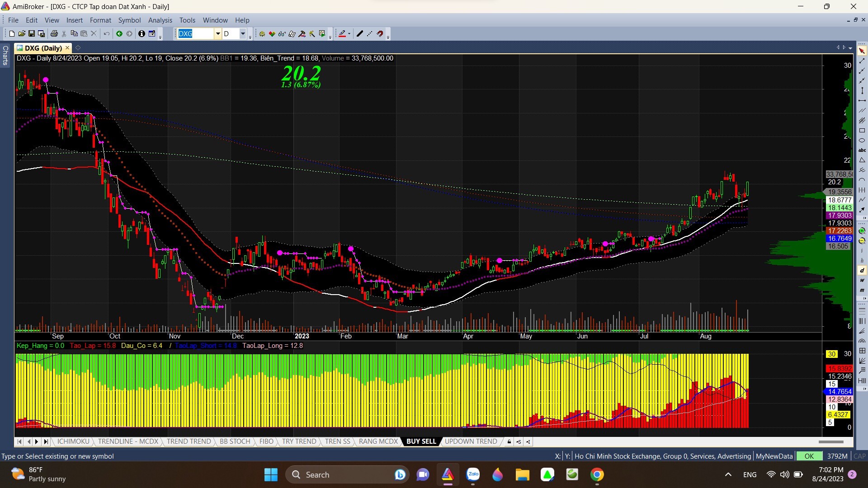Select the solid thick line style icon
Viewport: 868px width, 488px height.
click(360, 33)
